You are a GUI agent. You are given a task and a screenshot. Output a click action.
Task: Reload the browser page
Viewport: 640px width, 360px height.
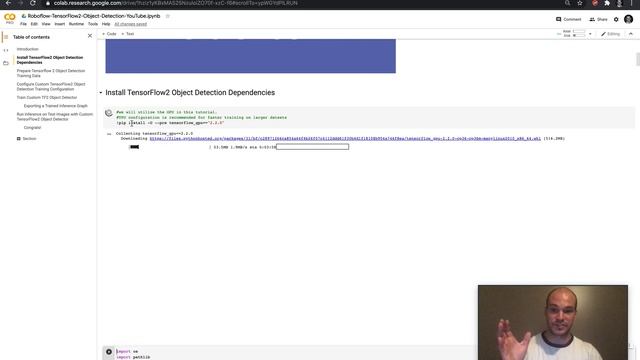point(33,3)
